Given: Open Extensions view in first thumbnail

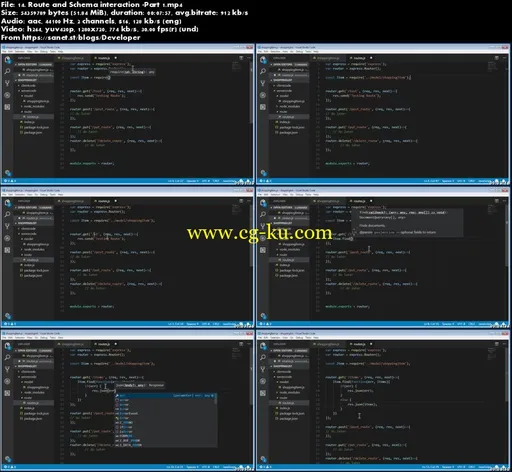Looking at the screenshot, I should click(7, 107).
